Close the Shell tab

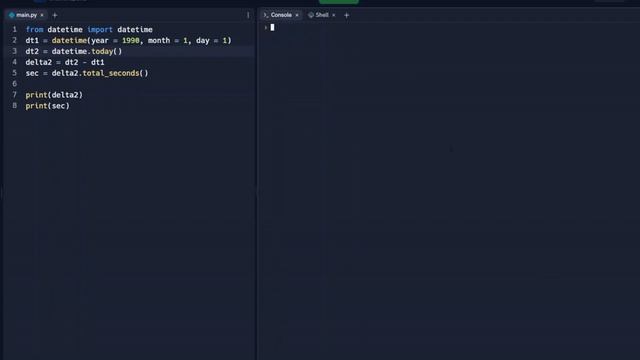point(333,15)
